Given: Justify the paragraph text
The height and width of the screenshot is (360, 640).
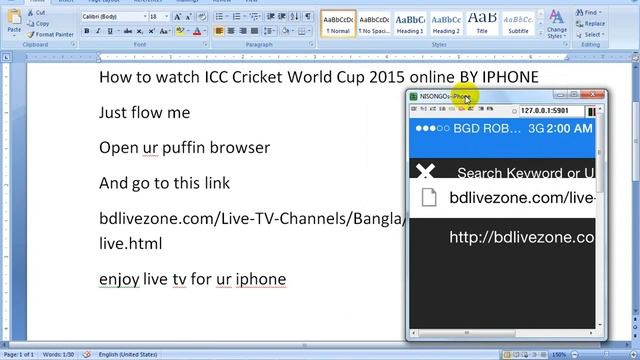Looking at the screenshot, I should (x=255, y=31).
